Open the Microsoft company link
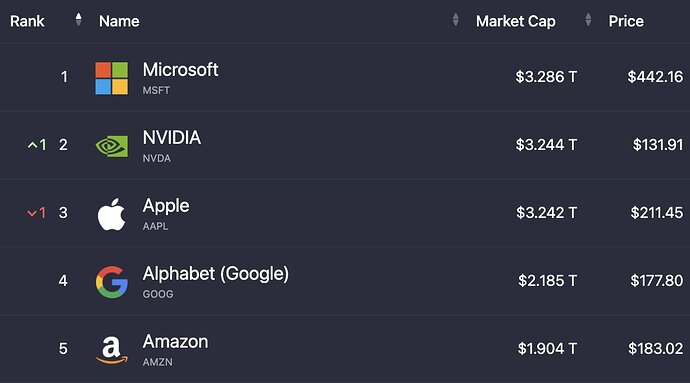The image size is (690, 383). [180, 70]
